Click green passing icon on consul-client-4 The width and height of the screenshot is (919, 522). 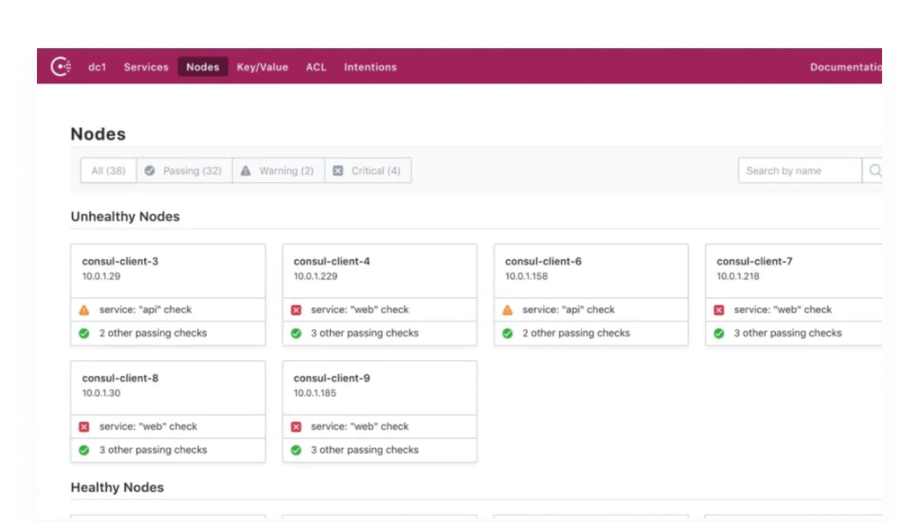point(296,333)
